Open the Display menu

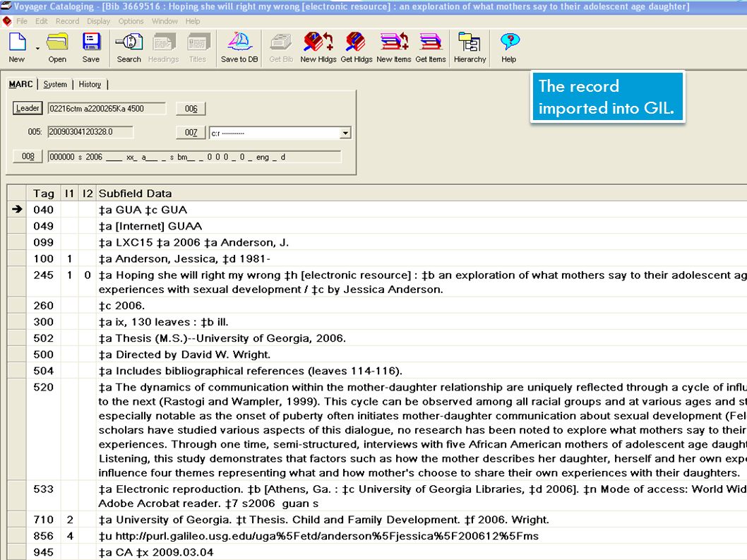98,21
